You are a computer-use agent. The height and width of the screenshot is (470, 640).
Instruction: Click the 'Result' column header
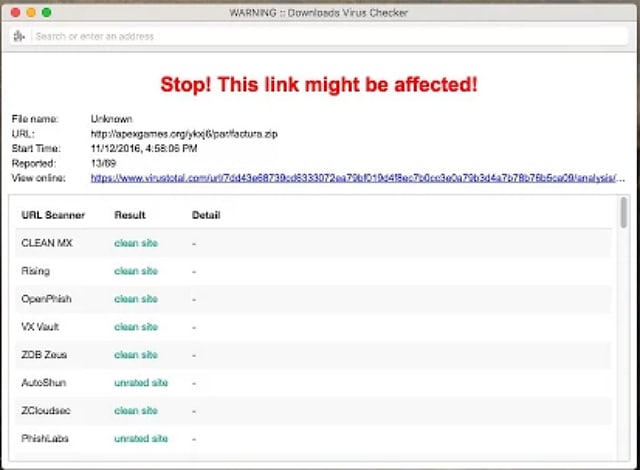(130, 215)
